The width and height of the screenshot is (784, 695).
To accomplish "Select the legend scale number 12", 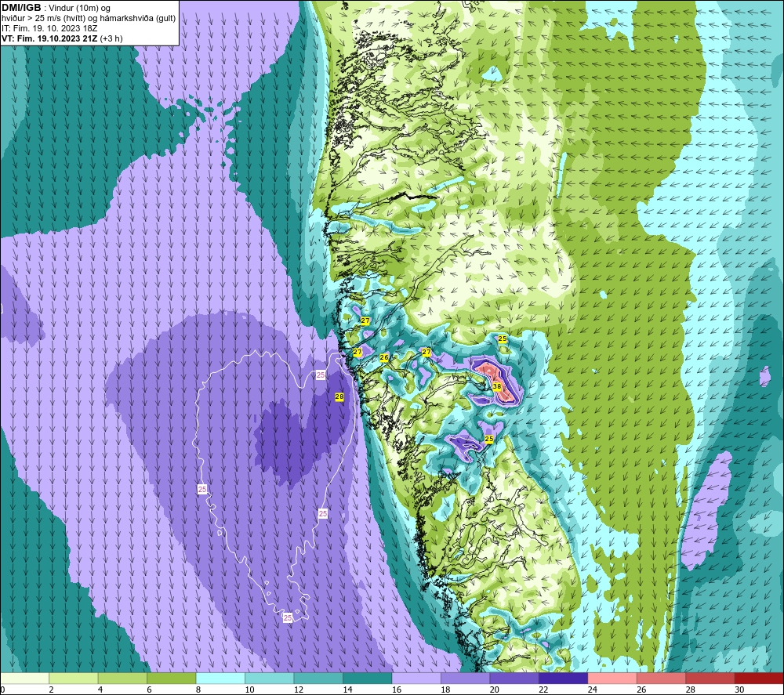I will (299, 690).
